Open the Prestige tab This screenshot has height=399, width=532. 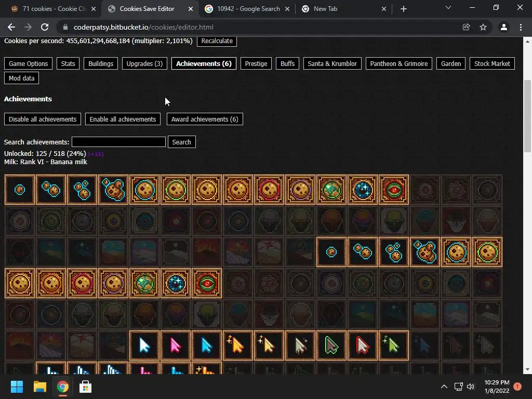click(256, 63)
